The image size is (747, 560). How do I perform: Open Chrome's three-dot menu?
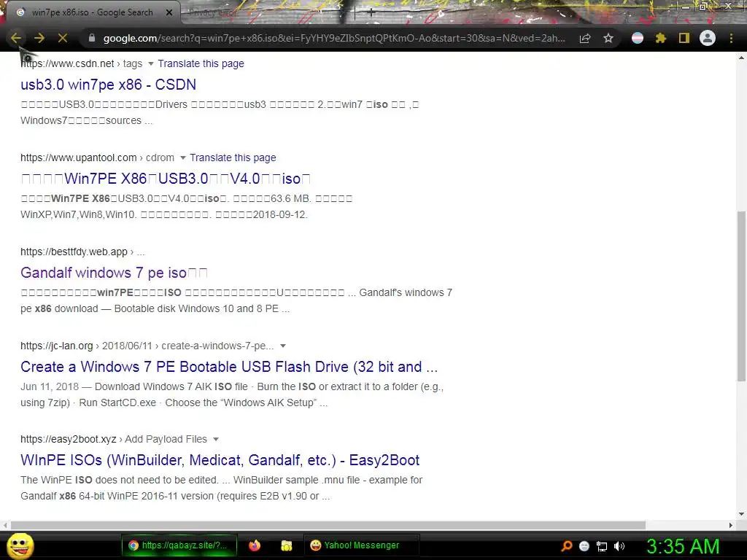click(731, 38)
